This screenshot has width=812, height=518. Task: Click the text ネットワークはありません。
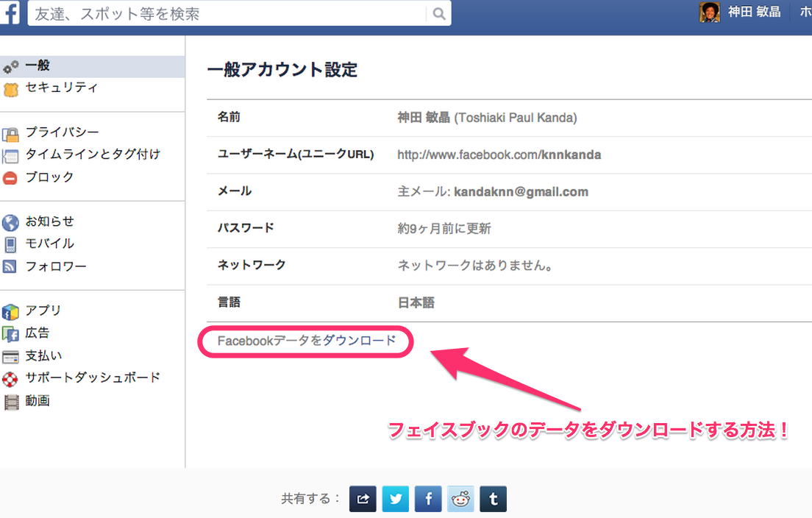(x=476, y=265)
